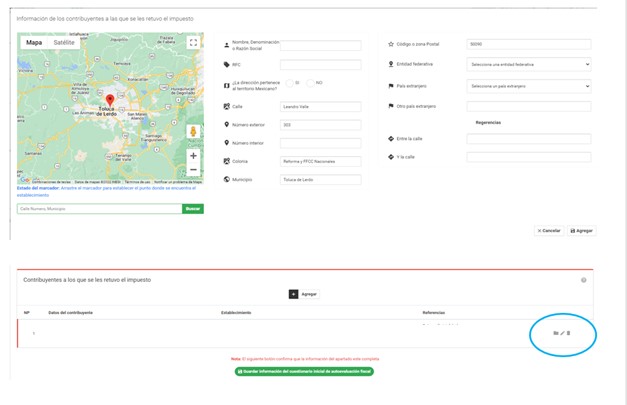Toggle the map fullscreen view icon
627x405 pixels.
[193, 43]
